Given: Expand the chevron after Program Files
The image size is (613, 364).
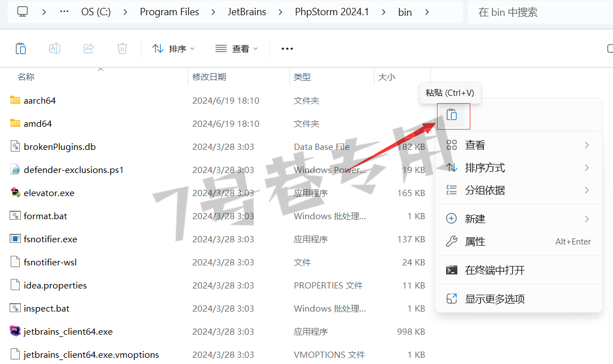Looking at the screenshot, I should 213,12.
